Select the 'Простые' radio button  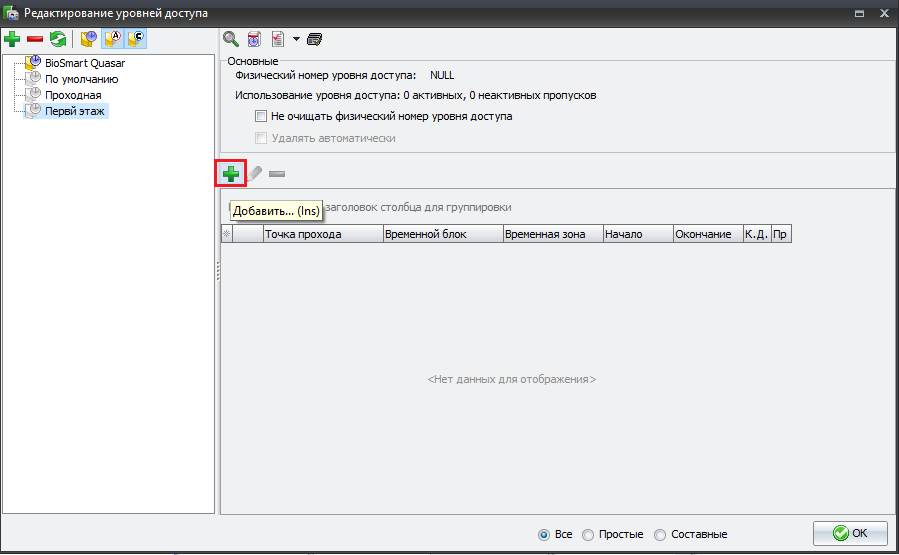coord(588,534)
